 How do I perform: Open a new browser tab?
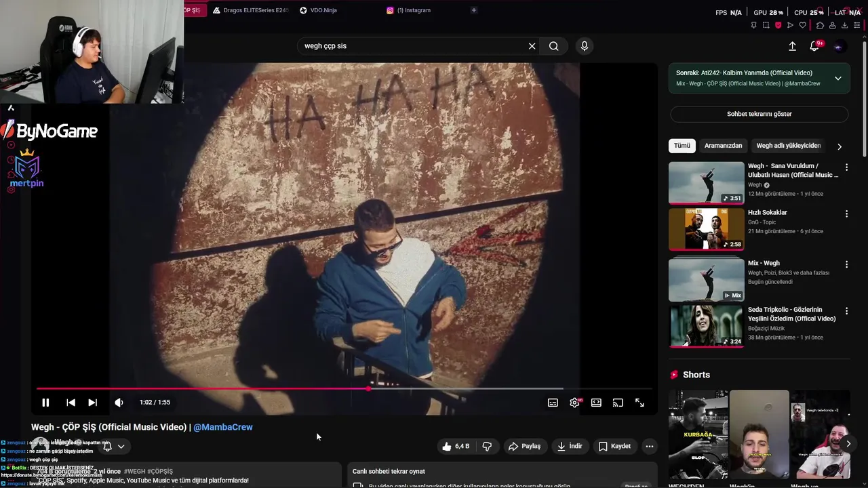point(474,10)
